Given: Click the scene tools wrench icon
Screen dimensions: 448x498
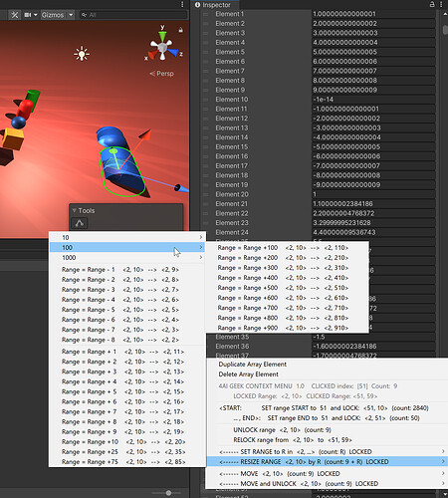Looking at the screenshot, I should (x=15, y=15).
